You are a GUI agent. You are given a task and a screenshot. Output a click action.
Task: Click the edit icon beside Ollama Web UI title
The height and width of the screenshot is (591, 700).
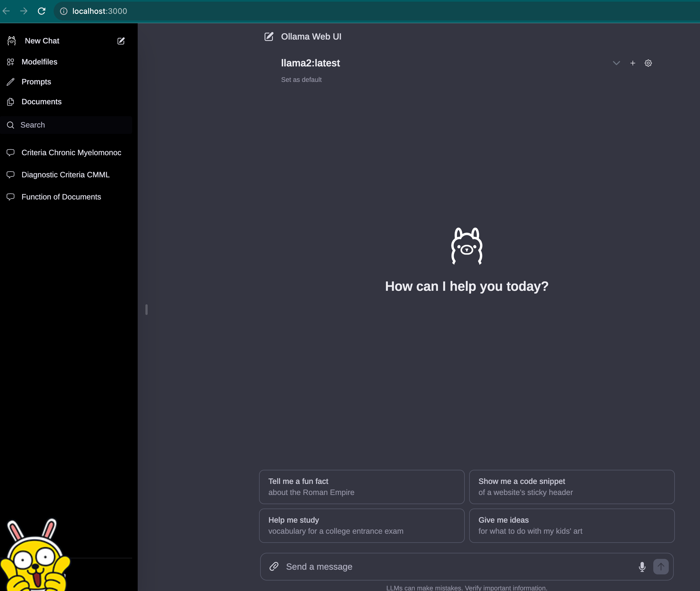pos(269,37)
